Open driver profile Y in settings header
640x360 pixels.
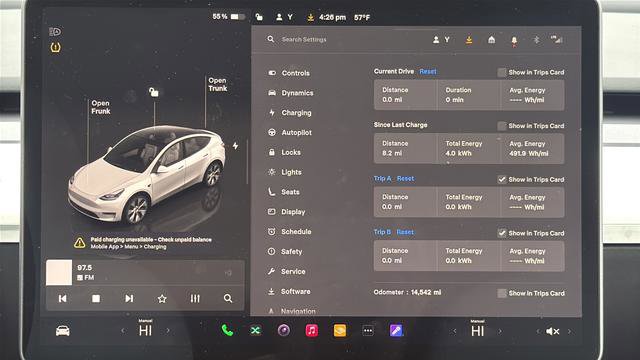point(441,40)
